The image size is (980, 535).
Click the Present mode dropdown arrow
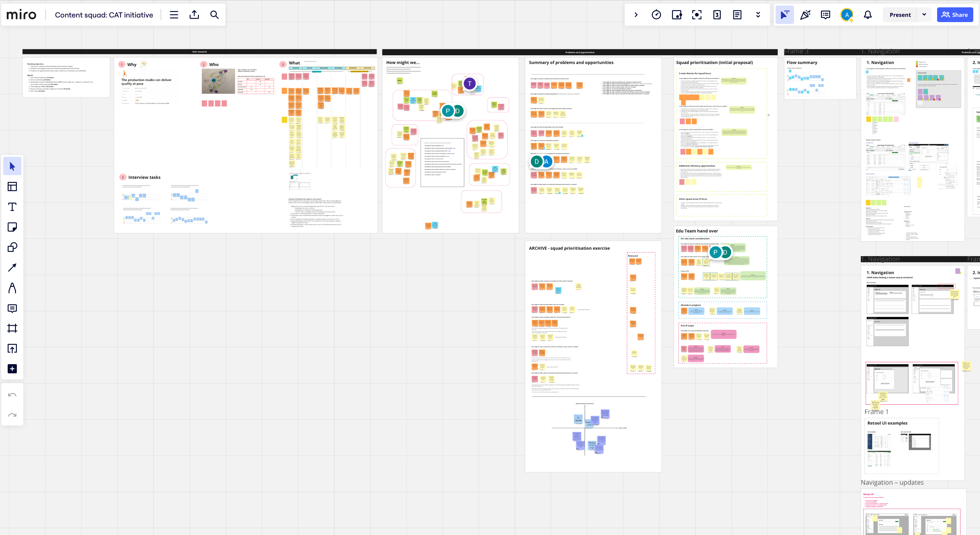(x=924, y=14)
